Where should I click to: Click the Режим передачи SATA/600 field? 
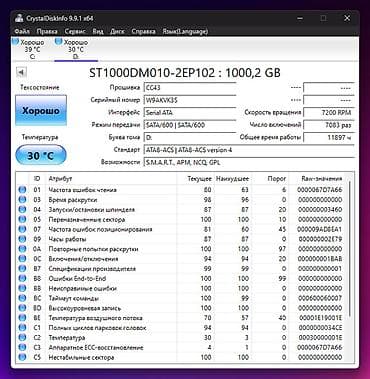[190, 125]
